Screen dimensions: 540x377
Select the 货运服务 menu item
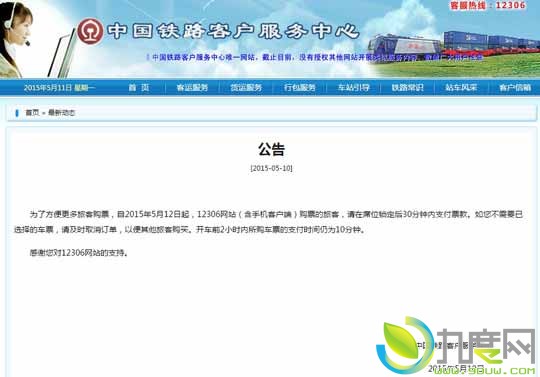click(x=246, y=87)
